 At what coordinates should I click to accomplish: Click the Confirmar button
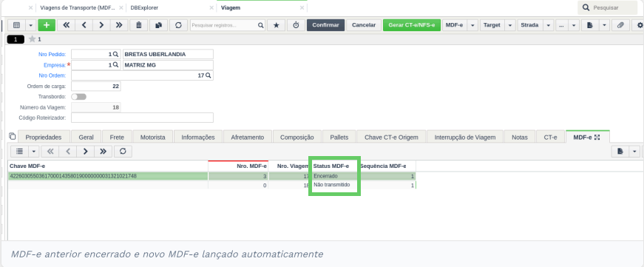point(325,25)
